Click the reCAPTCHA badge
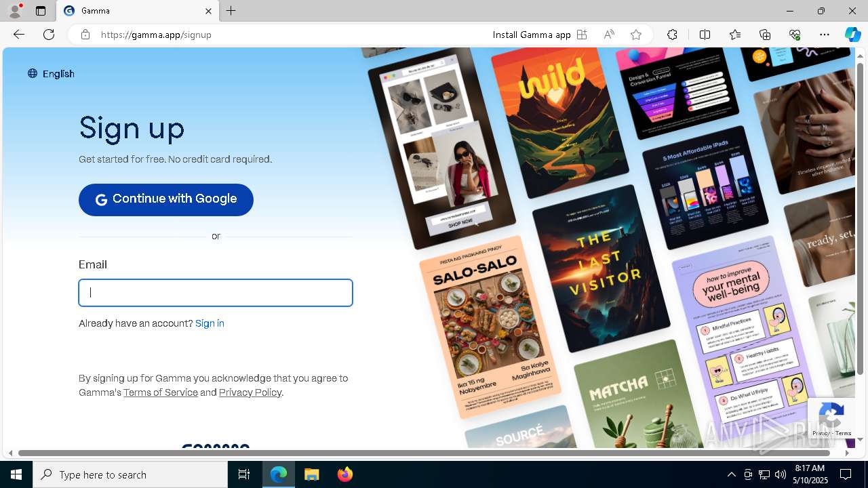868x488 pixels. [x=831, y=419]
